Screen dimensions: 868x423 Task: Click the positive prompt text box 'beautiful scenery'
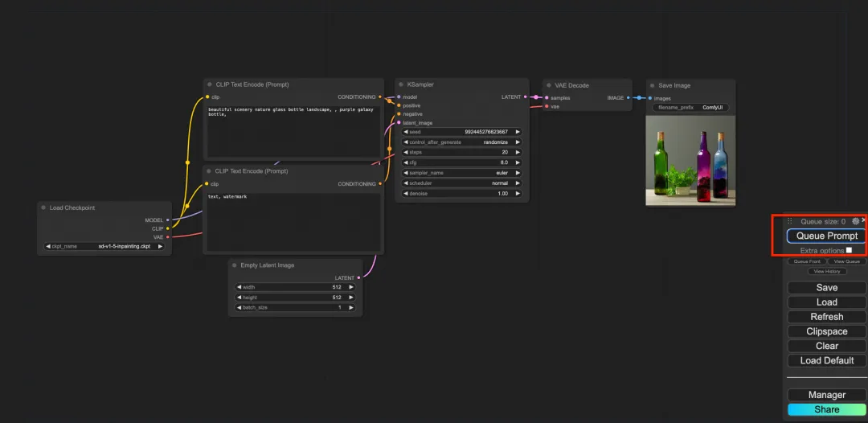click(x=293, y=131)
